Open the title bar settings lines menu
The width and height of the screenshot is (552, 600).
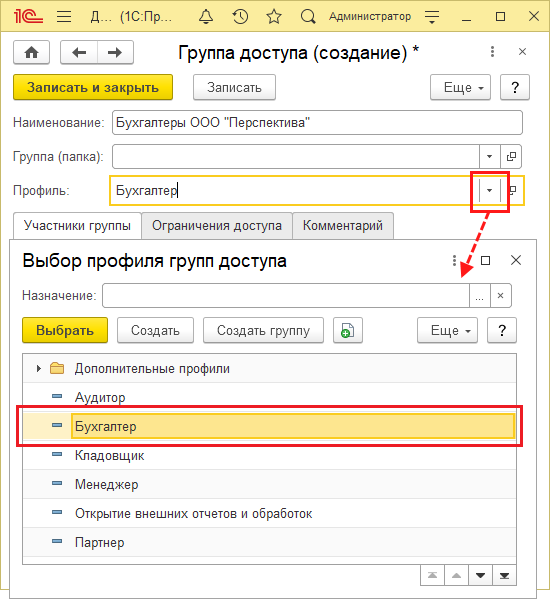pyautogui.click(x=432, y=16)
